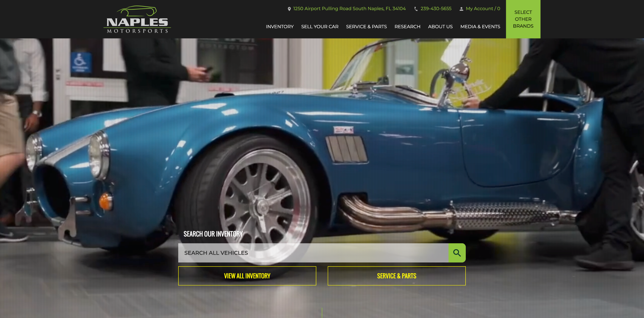This screenshot has height=318, width=644.
Task: Click the map pin location icon
Action: pos(289,9)
